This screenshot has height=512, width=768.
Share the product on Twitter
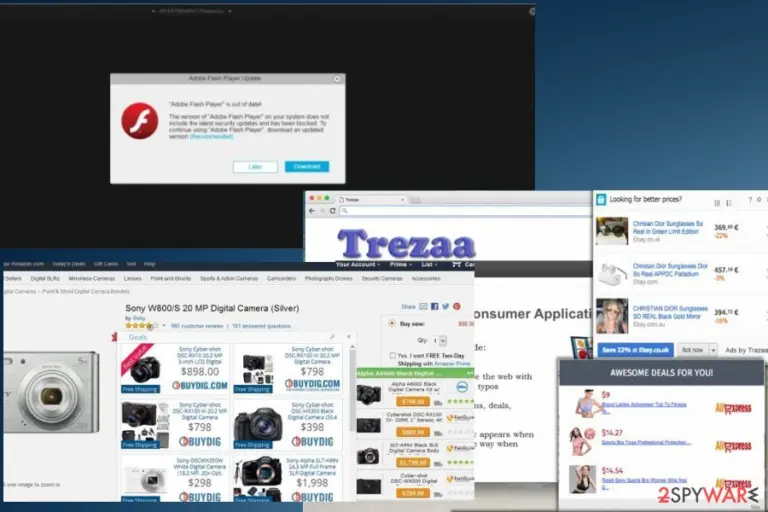446,307
